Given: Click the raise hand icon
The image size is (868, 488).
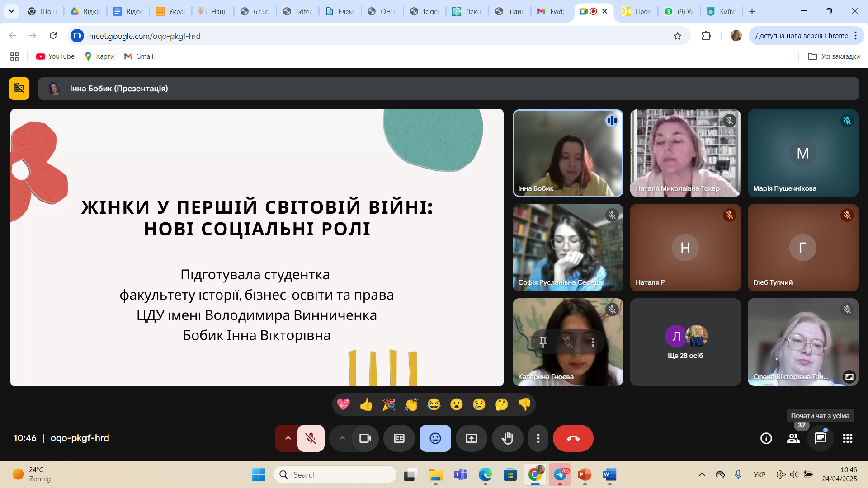Looking at the screenshot, I should 507,438.
